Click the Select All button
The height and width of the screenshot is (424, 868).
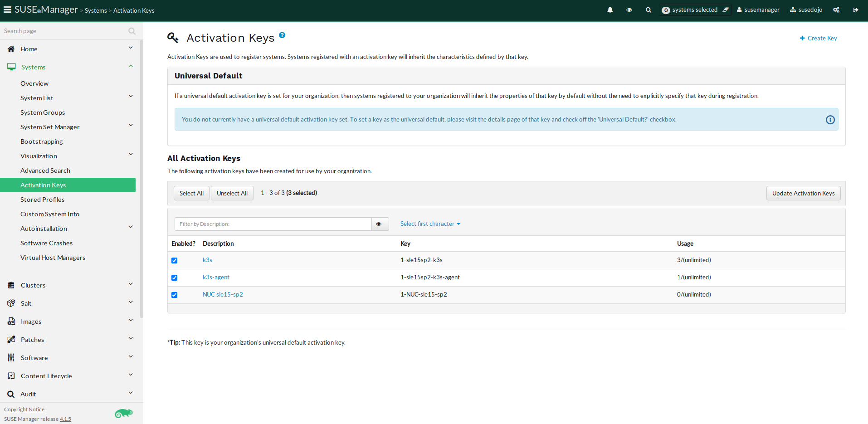click(x=191, y=193)
